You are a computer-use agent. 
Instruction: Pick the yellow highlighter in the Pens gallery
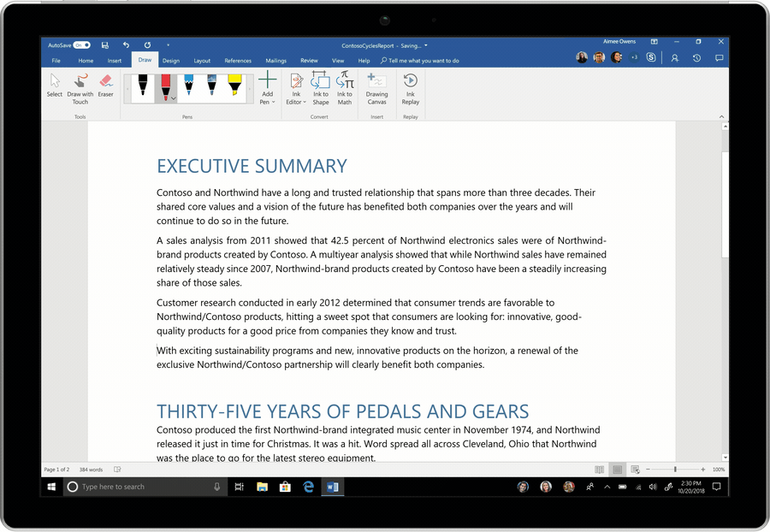coord(234,86)
